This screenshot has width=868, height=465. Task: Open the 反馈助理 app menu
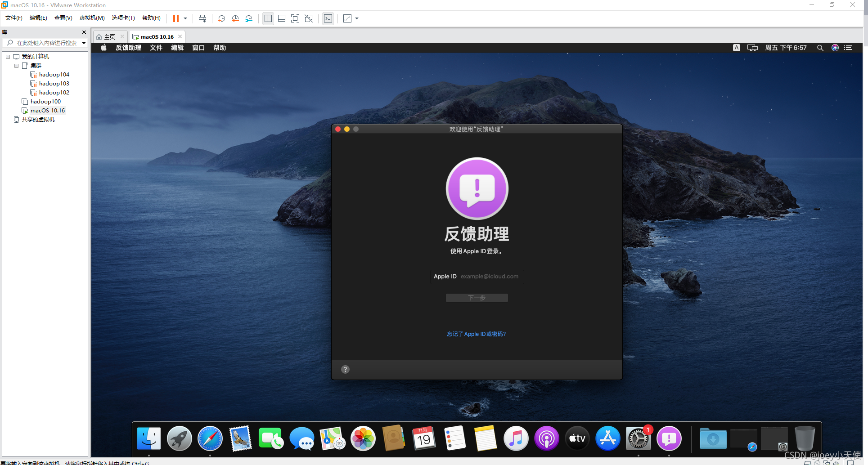pyautogui.click(x=128, y=48)
